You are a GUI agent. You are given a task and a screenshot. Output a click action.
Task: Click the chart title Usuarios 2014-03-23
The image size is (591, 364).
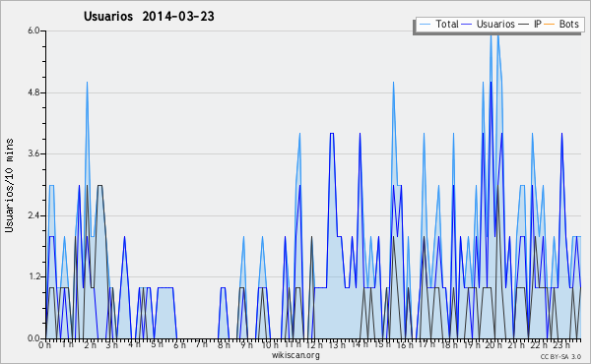click(x=149, y=16)
